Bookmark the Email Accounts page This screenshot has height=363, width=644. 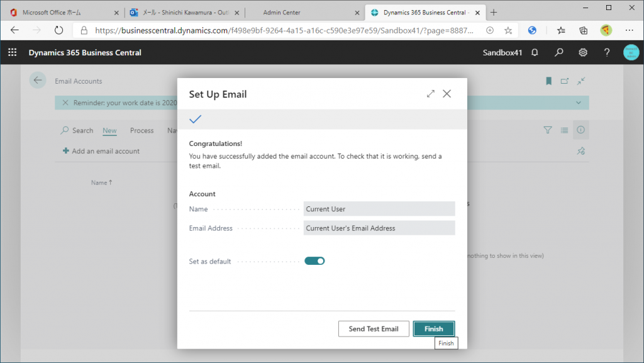click(x=548, y=81)
